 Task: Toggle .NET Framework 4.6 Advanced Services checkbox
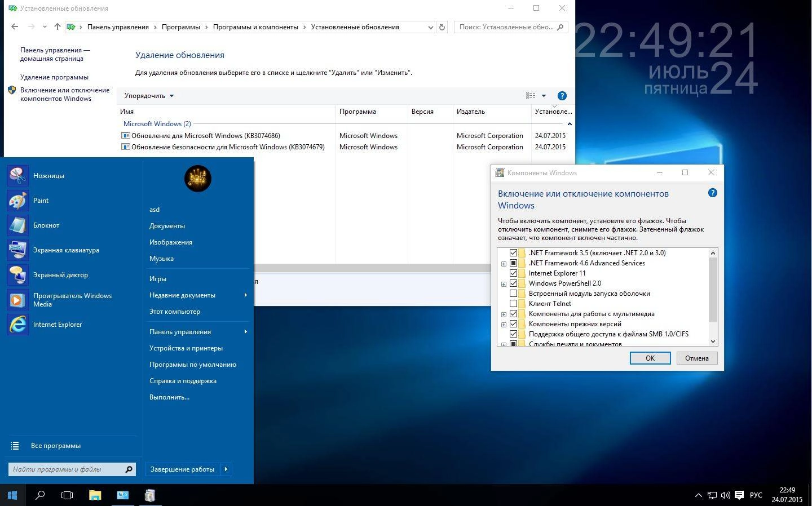point(513,263)
